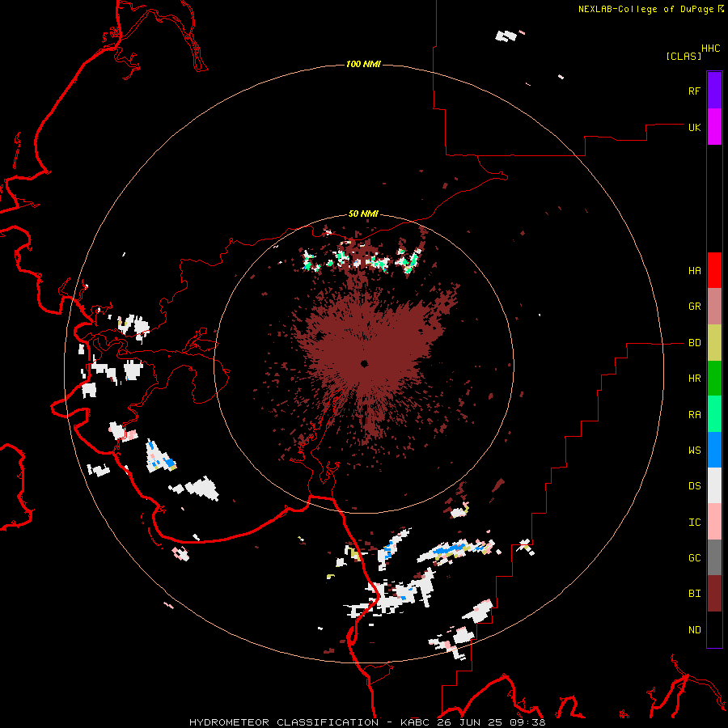Click the RA legend label
Screen dimensions: 728x728
pyautogui.click(x=694, y=415)
